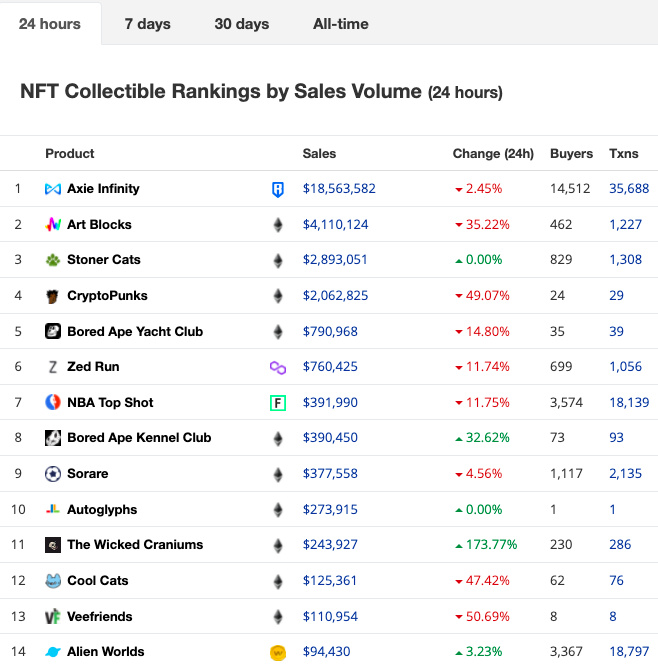
Task: Click the Cool Cats blue cat icon
Action: (53, 581)
